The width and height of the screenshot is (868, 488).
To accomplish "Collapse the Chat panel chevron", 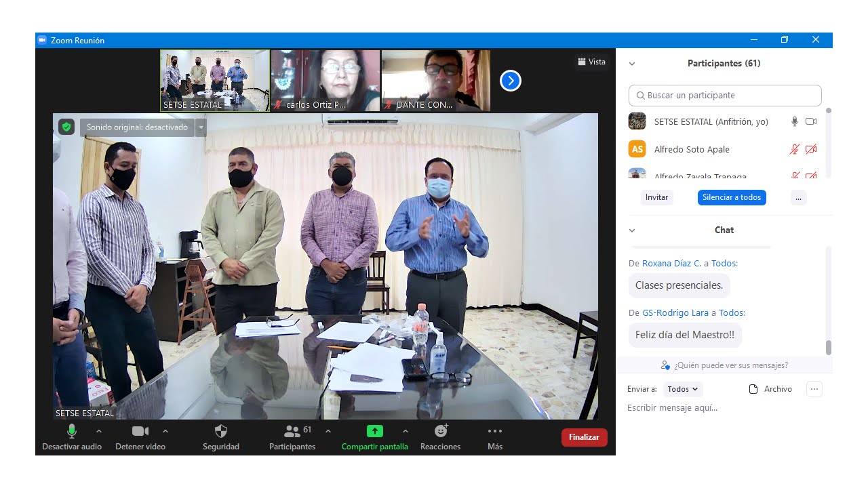I will coord(632,230).
